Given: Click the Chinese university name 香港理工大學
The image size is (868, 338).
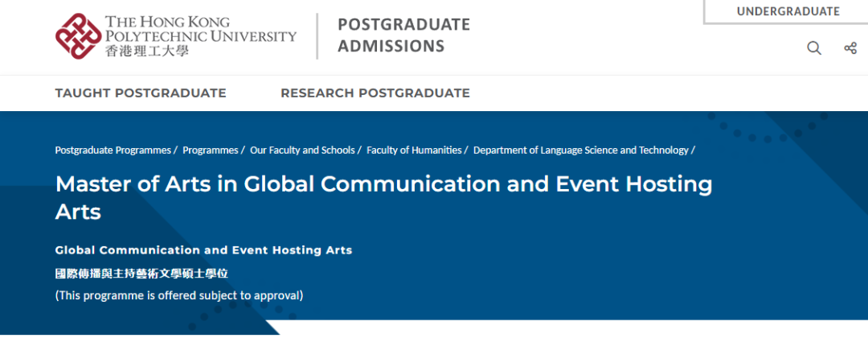Looking at the screenshot, I should click(x=144, y=51).
